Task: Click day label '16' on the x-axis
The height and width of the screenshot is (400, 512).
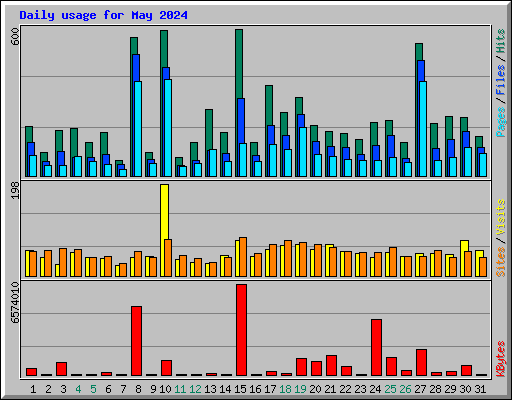Action: point(255,389)
